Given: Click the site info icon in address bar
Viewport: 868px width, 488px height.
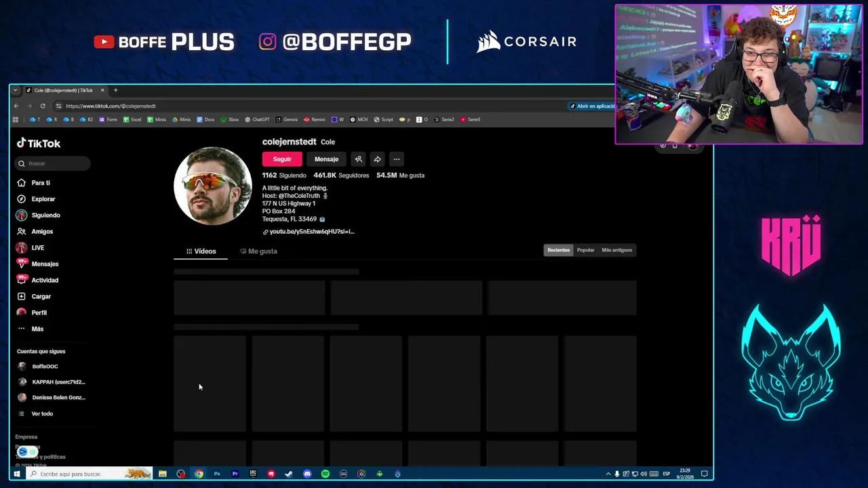Looking at the screenshot, I should click(x=58, y=106).
